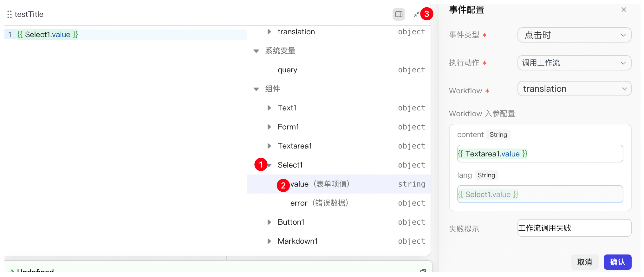Viewport: 644px width, 277px height.
Task: Click the String type tag next to lang
Action: tap(486, 175)
